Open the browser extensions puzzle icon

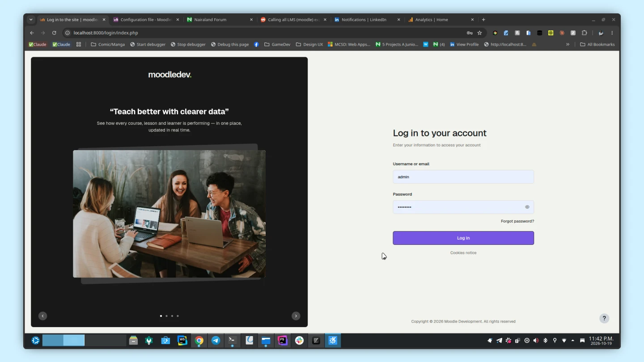click(584, 33)
